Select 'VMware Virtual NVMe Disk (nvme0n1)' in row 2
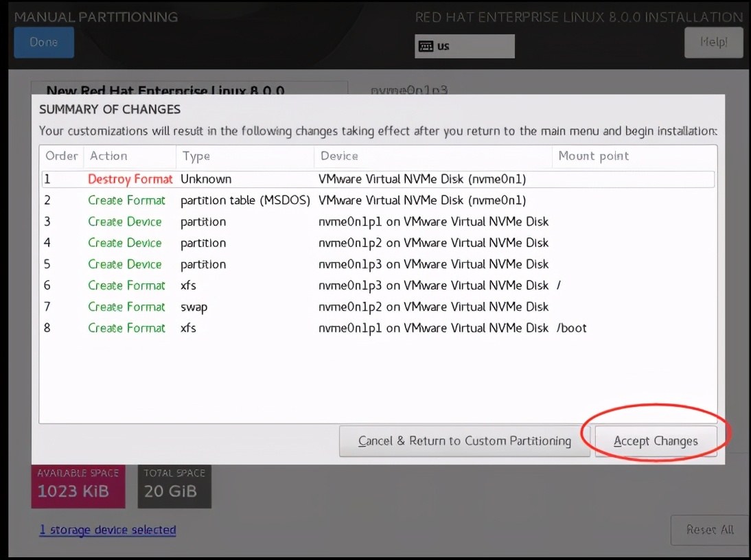 coord(422,200)
